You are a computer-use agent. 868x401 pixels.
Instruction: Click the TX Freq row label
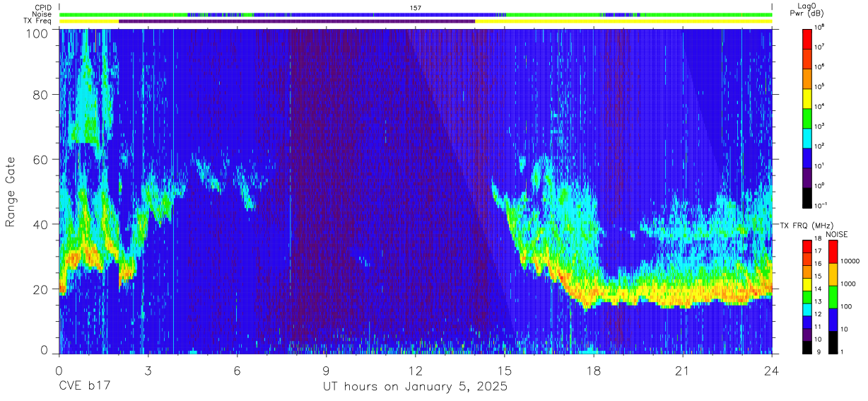tap(37, 21)
